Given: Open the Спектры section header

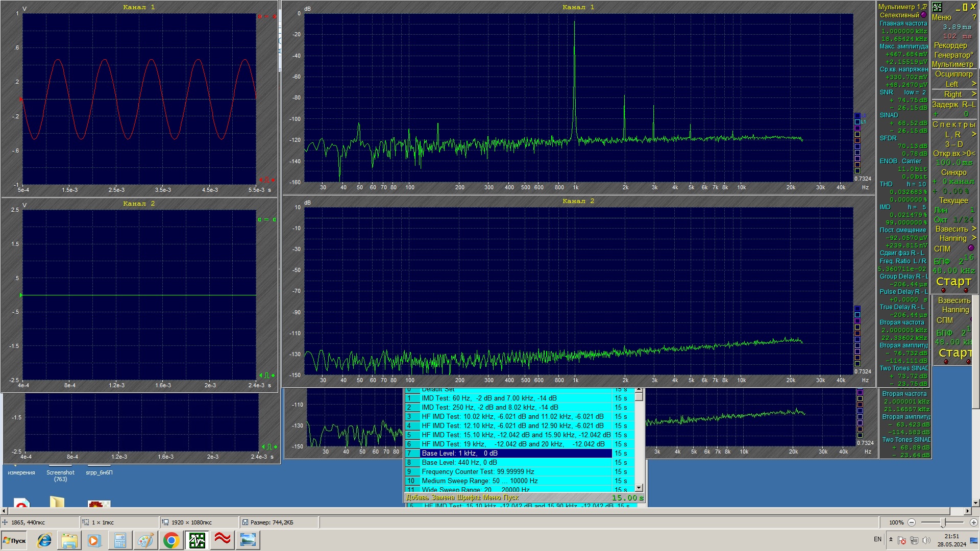Looking at the screenshot, I should [x=954, y=124].
